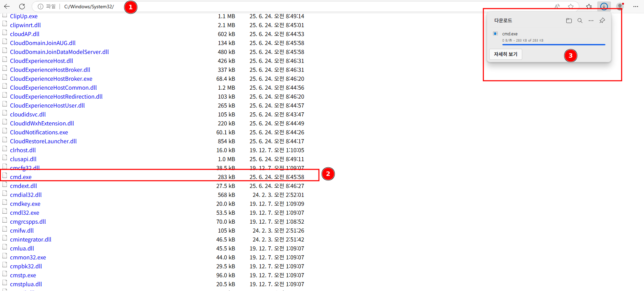Click the file icon beside cmifw.dll
This screenshot has width=644, height=291.
point(5,230)
